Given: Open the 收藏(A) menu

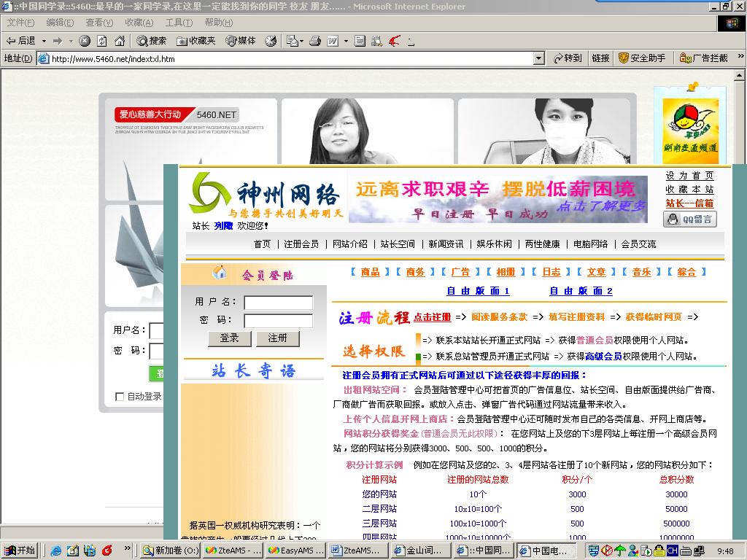Looking at the screenshot, I should point(139,23).
